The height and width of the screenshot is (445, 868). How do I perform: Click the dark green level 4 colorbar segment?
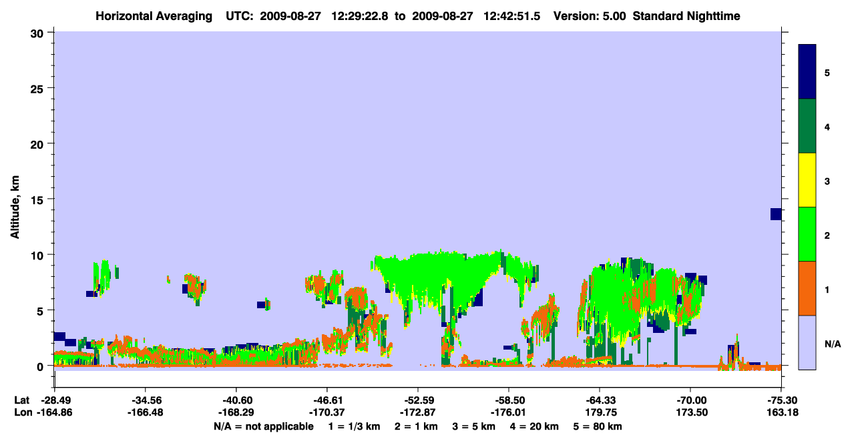(807, 126)
